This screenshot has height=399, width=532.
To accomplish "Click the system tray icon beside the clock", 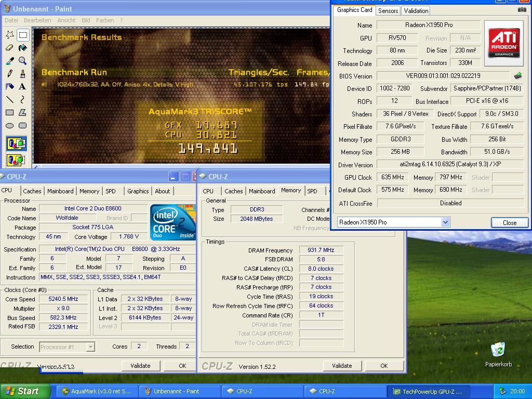I will [x=502, y=391].
